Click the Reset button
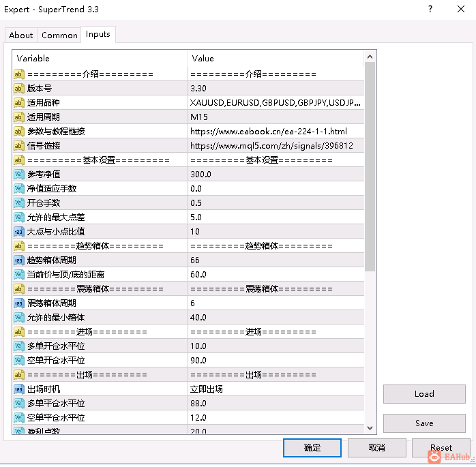The height and width of the screenshot is (467, 476). coord(441,448)
